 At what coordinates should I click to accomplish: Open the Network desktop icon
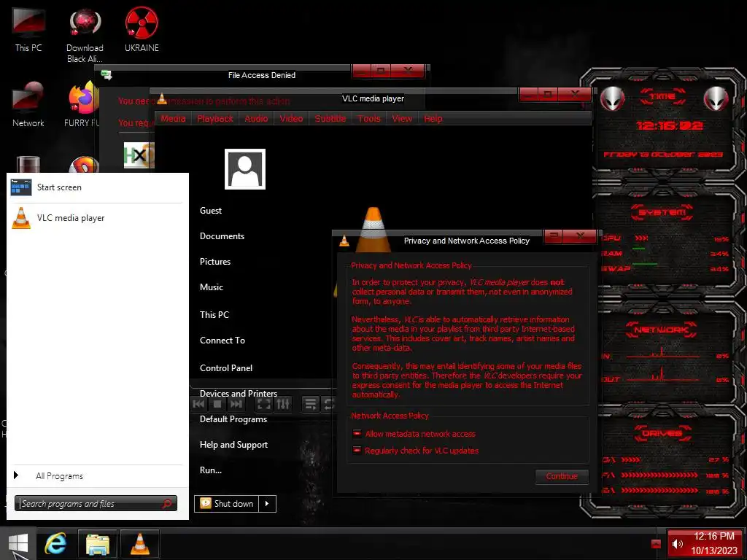coord(28,104)
